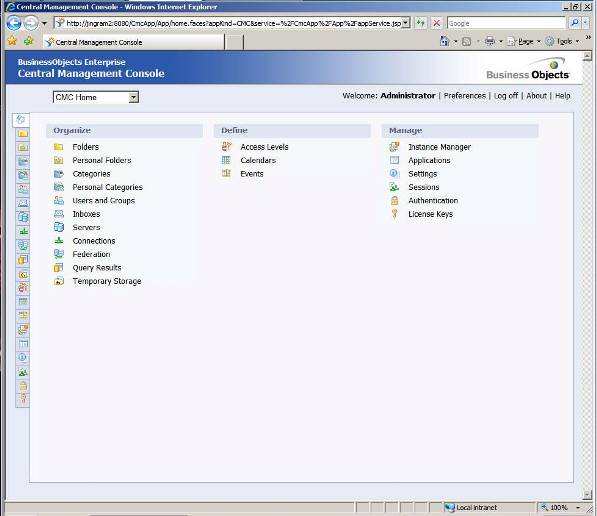The image size is (597, 516).
Task: Click the page scrollbar down arrow
Action: (587, 494)
